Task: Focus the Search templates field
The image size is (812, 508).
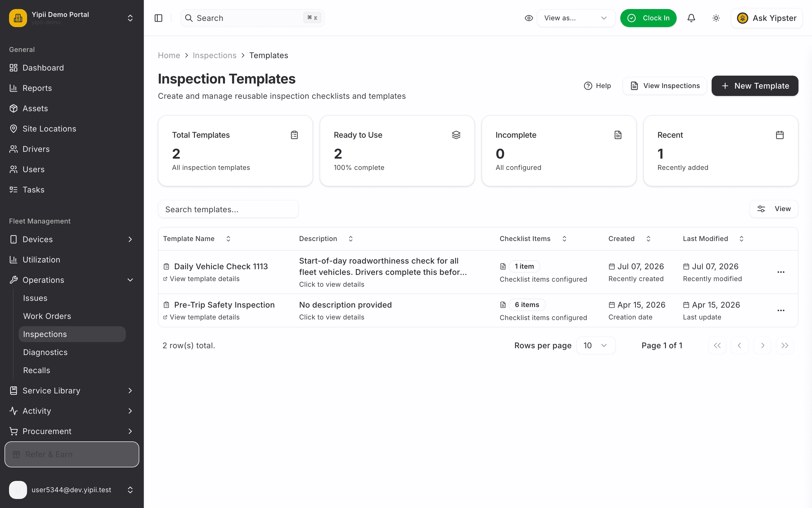Action: coord(228,209)
